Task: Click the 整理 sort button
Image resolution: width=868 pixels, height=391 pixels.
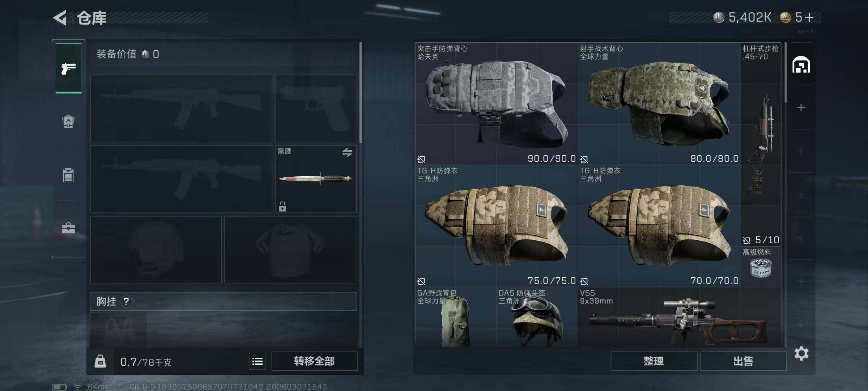Action: pyautogui.click(x=654, y=361)
